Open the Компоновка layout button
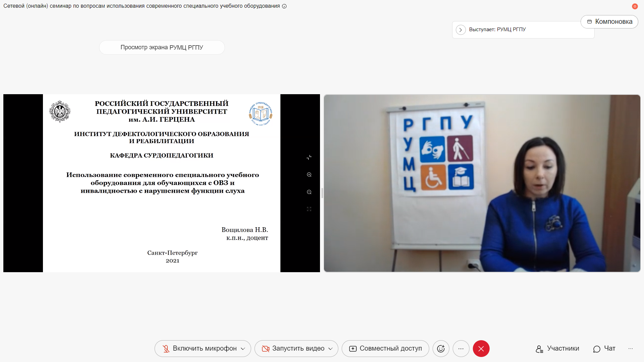 pyautogui.click(x=609, y=22)
